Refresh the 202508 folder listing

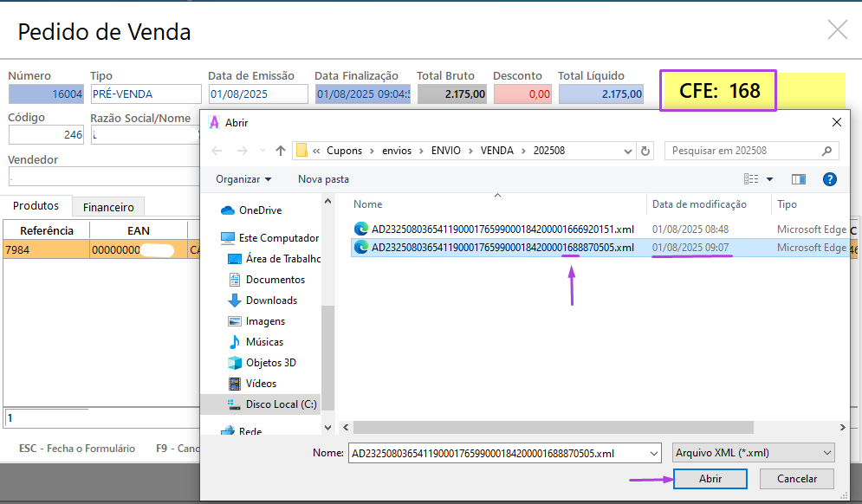click(645, 151)
